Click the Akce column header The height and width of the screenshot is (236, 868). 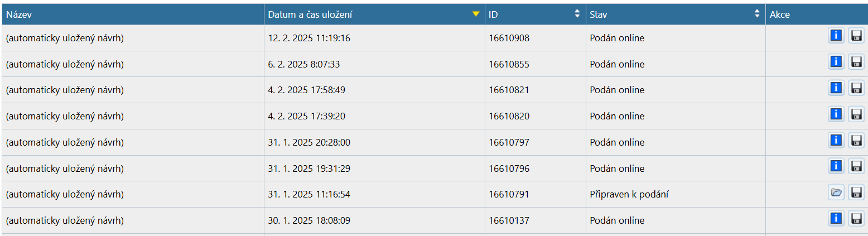pyautogui.click(x=779, y=15)
